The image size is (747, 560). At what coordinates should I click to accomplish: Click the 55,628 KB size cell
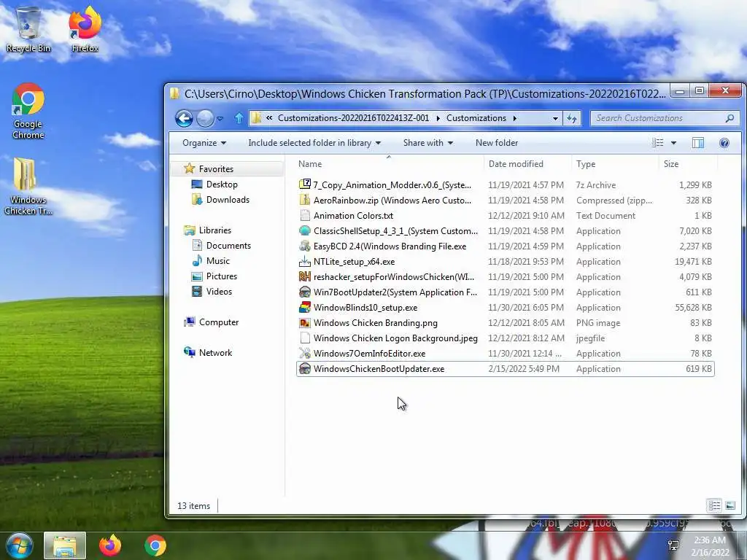[x=693, y=308]
